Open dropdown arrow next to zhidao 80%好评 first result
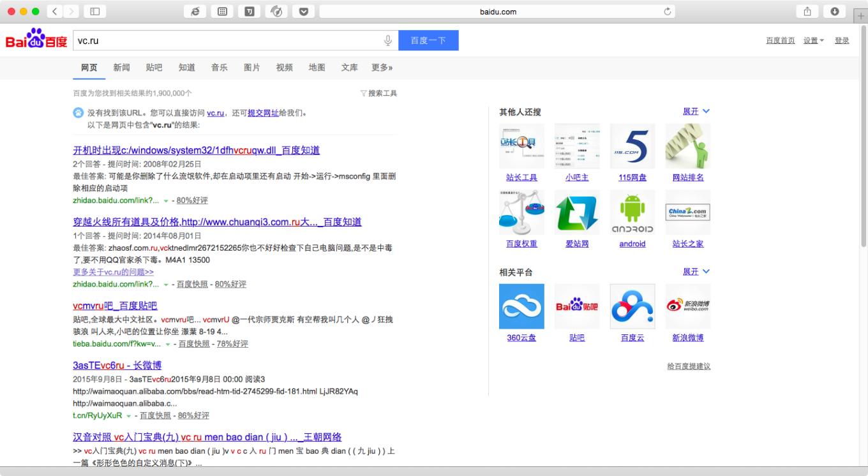The width and height of the screenshot is (868, 476). click(166, 201)
